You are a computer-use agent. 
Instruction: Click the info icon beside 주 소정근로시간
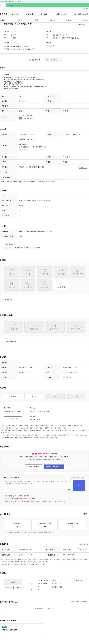tap(29, 139)
